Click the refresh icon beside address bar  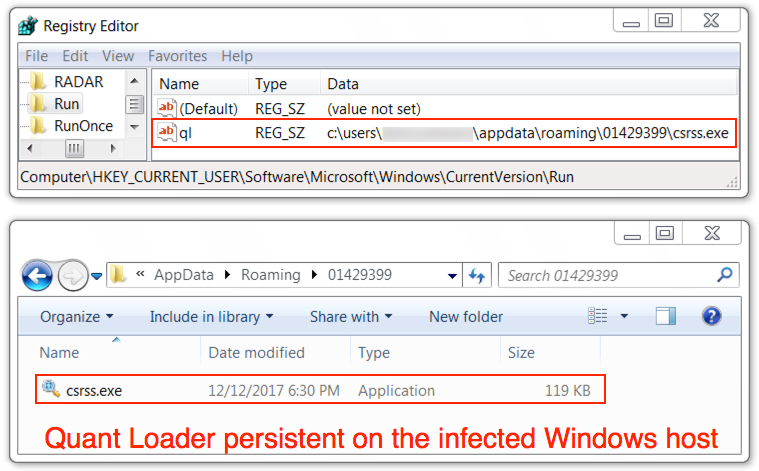click(x=477, y=275)
